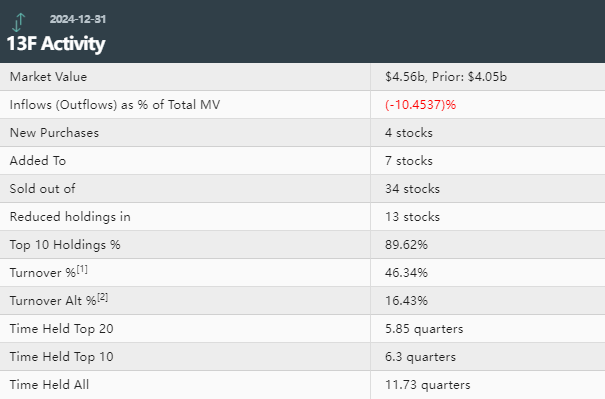Click the Sold out of label

click(42, 189)
